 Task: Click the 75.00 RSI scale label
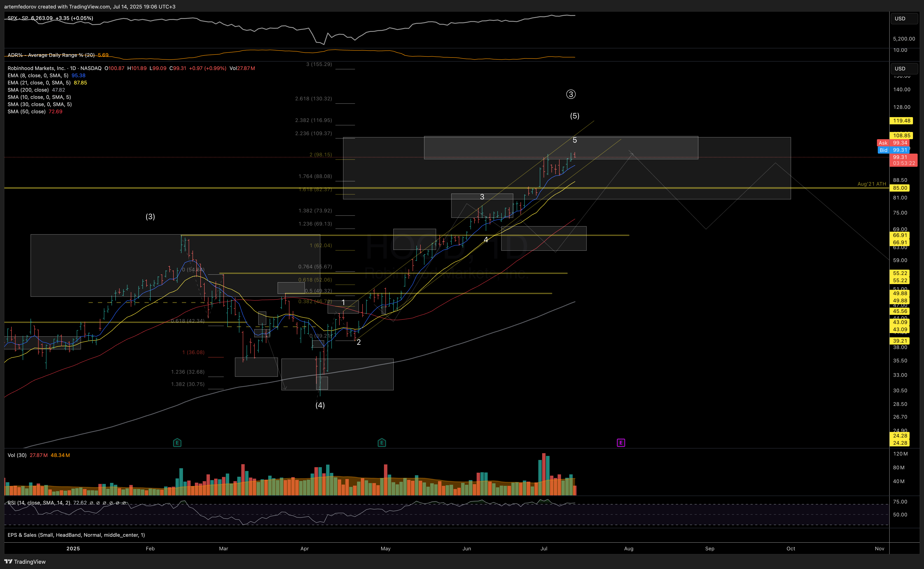click(900, 502)
